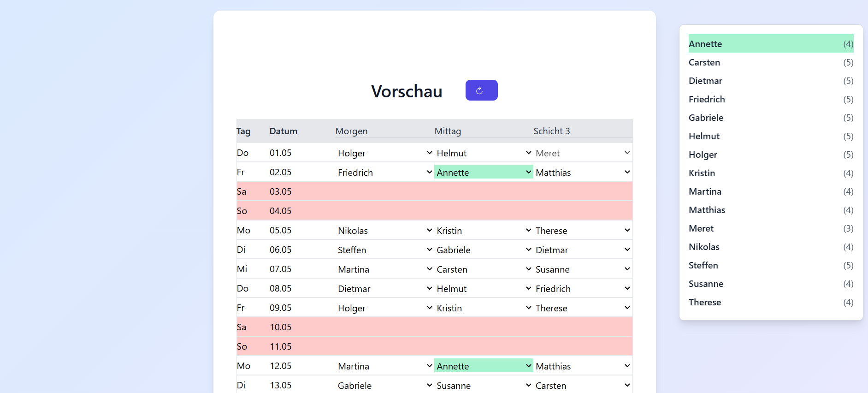Select Carsten in the staff list
The height and width of the screenshot is (393, 868).
tap(770, 62)
